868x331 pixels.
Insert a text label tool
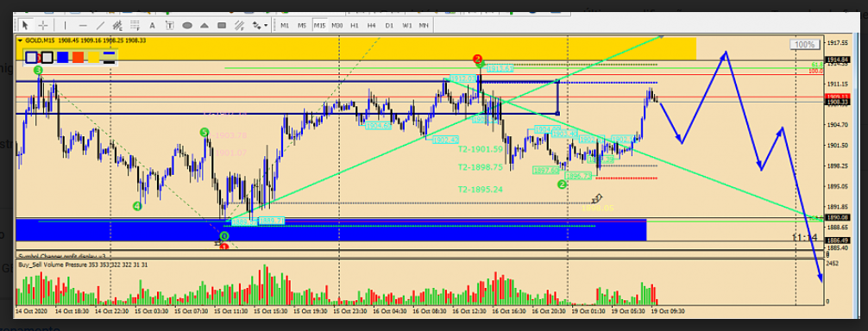pyautogui.click(x=169, y=25)
